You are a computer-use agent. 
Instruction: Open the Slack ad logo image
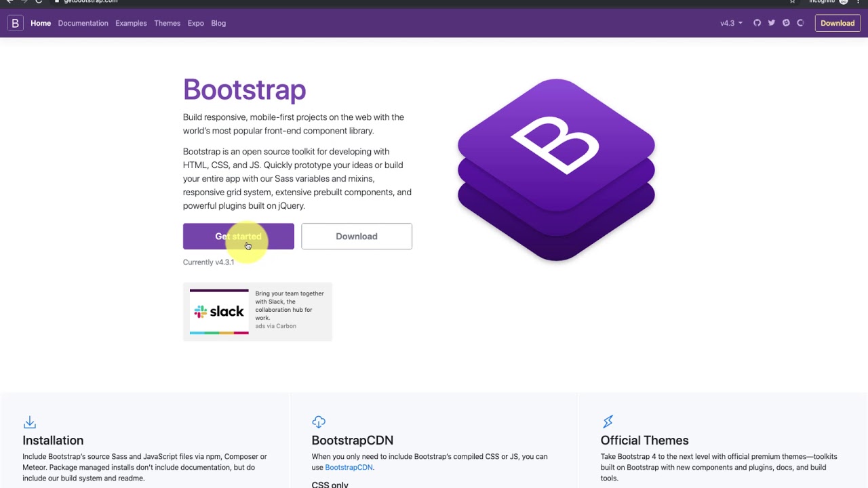219,312
